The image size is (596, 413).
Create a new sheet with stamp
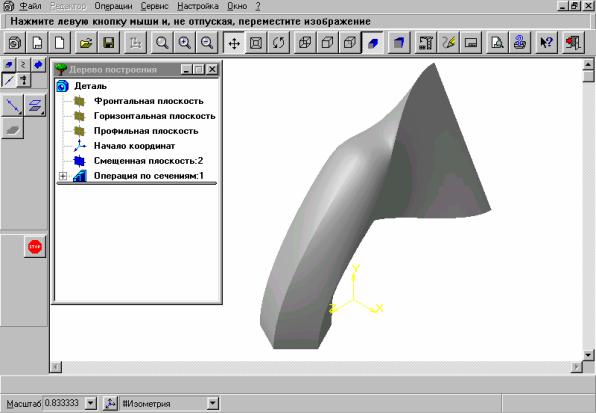[37, 43]
